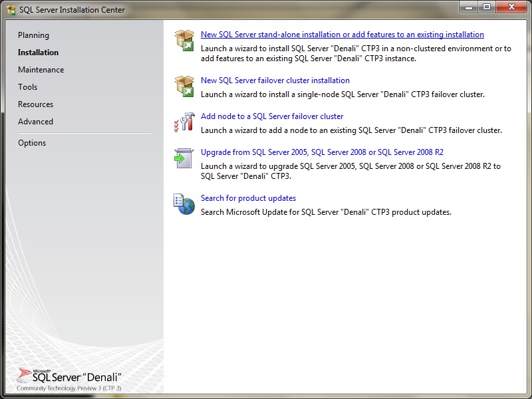Click the title bar application icon
The height and width of the screenshot is (399, 532).
click(x=11, y=10)
